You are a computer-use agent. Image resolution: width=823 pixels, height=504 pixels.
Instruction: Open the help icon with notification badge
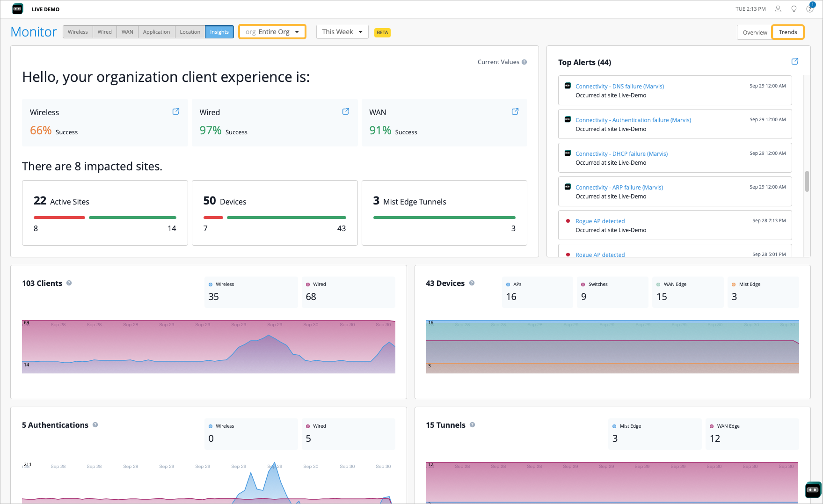809,9
